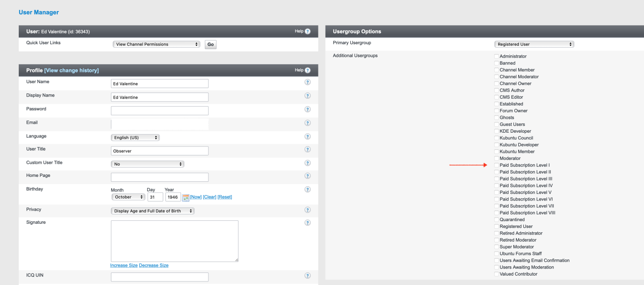Tick the CMS Editor checkbox

(x=496, y=97)
